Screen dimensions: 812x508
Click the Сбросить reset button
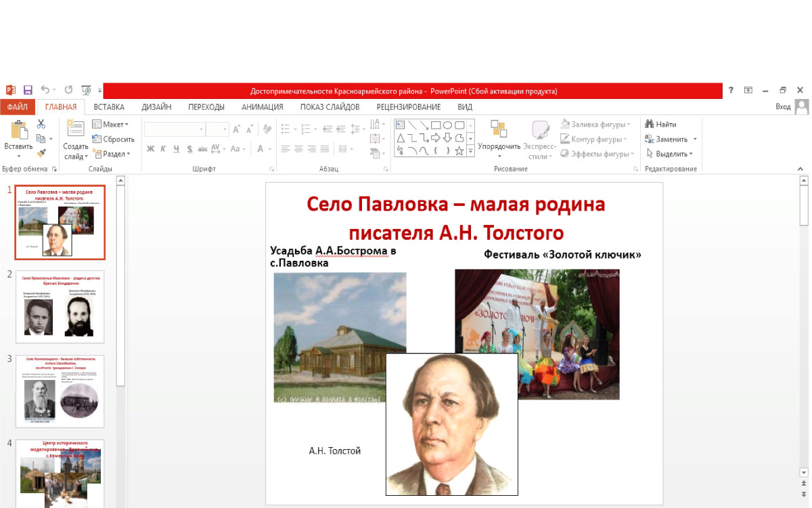[113, 139]
